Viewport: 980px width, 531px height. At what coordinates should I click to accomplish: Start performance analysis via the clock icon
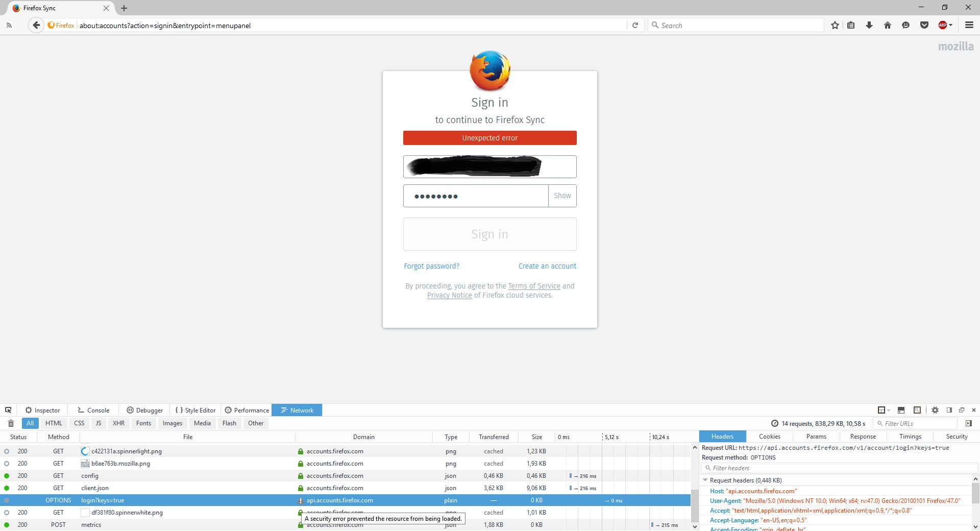775,423
